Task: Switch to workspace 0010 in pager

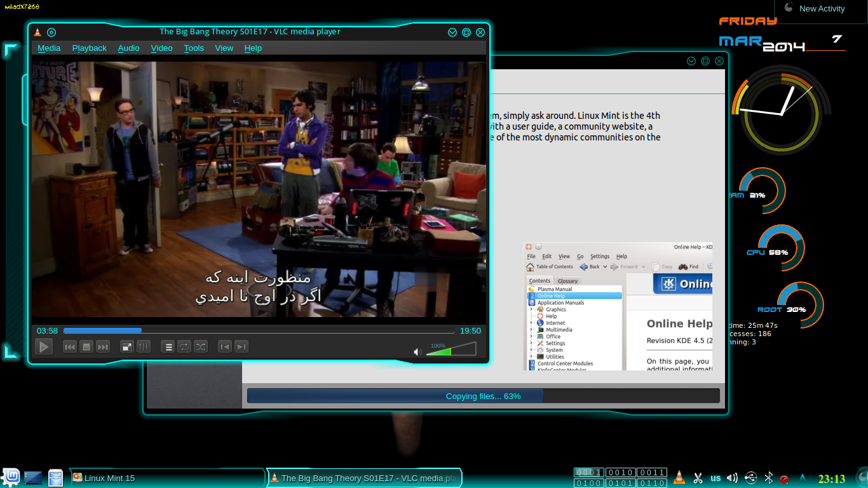Action: click(620, 473)
